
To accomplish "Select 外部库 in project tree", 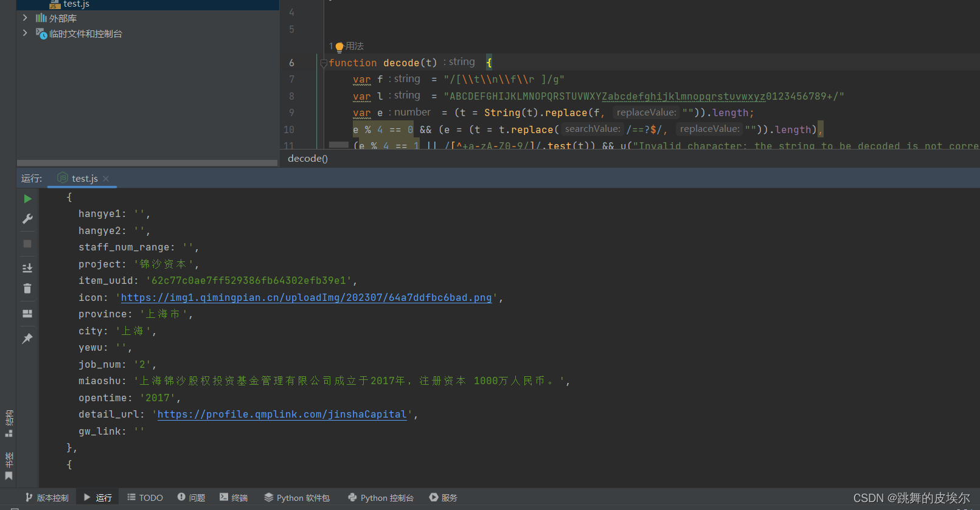I will [63, 18].
